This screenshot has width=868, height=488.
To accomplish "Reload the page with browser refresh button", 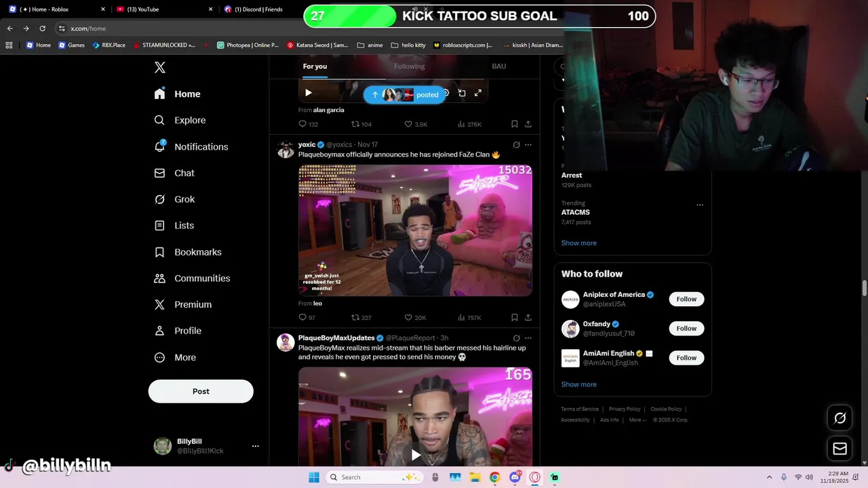I will tap(42, 28).
